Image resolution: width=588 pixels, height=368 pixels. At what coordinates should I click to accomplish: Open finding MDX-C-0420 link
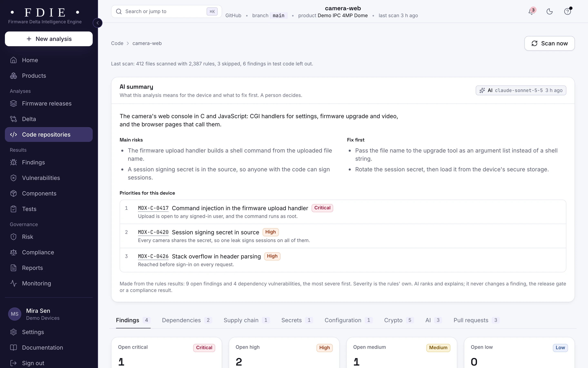pos(153,232)
